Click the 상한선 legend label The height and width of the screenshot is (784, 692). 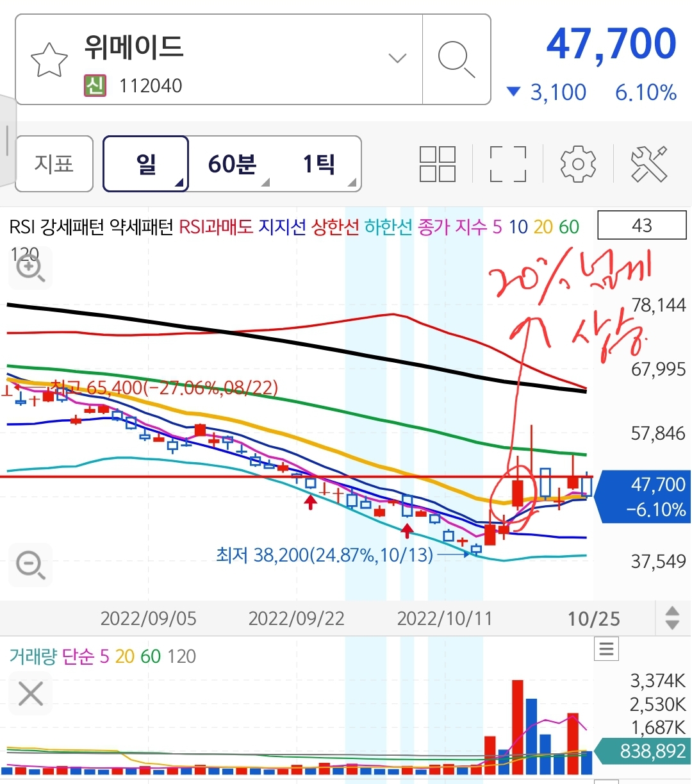point(335,227)
